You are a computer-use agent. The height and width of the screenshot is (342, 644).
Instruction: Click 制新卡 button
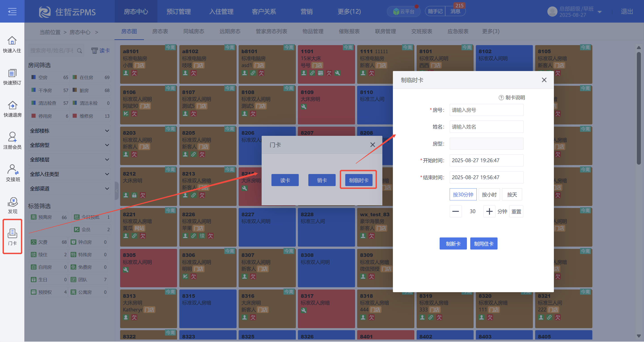point(453,243)
